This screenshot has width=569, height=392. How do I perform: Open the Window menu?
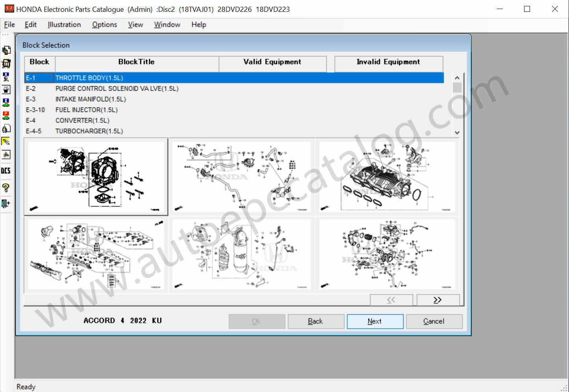[x=167, y=24]
